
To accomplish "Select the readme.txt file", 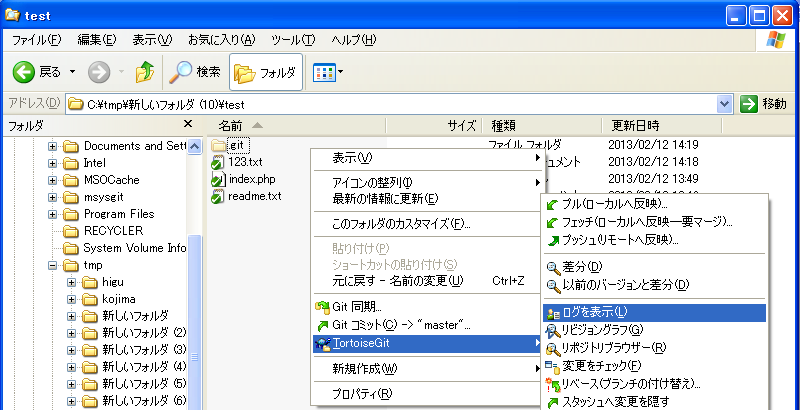I will [255, 197].
